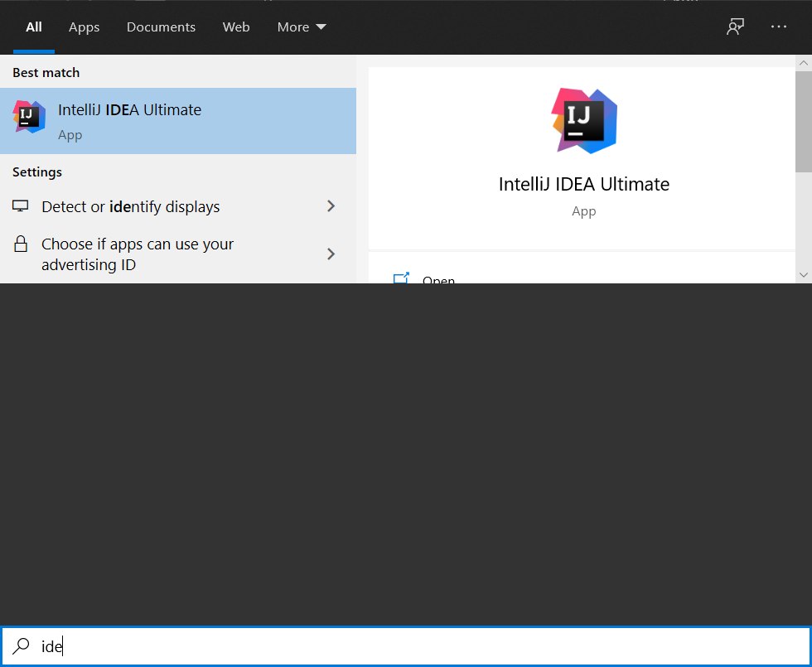Click the IntelliJ icon in best match row

pos(29,117)
